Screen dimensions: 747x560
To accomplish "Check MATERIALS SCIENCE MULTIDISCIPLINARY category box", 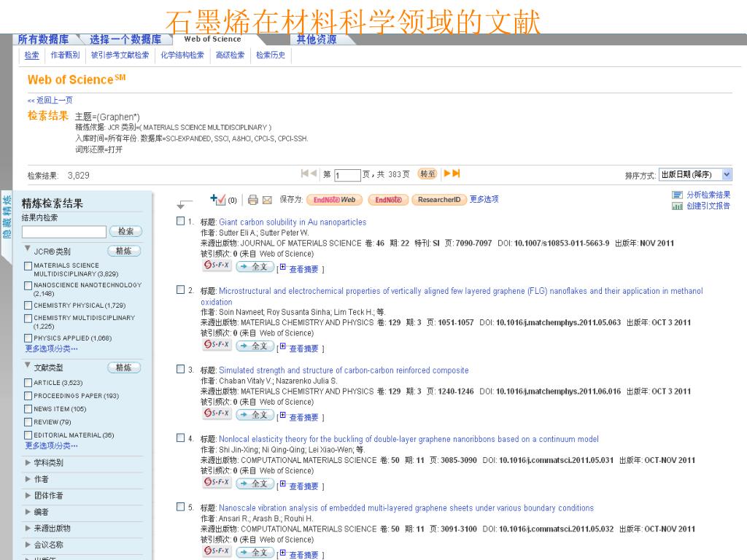I will point(28,265).
